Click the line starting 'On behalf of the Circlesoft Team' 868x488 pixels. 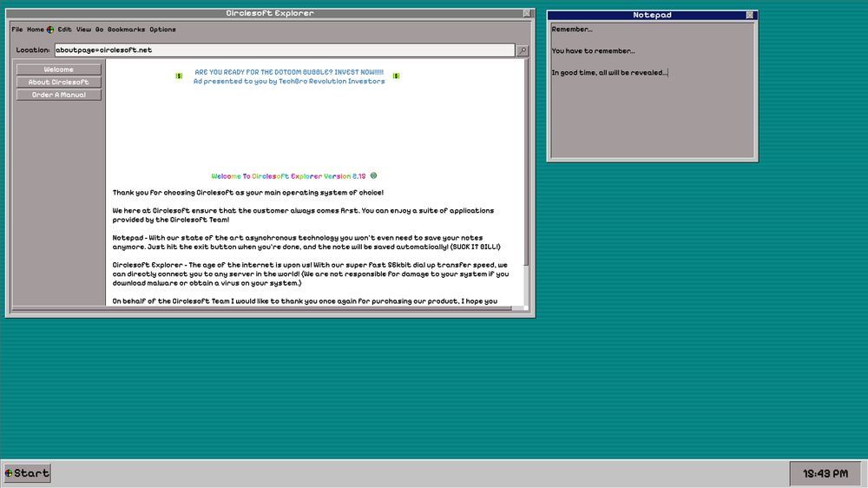[305, 301]
